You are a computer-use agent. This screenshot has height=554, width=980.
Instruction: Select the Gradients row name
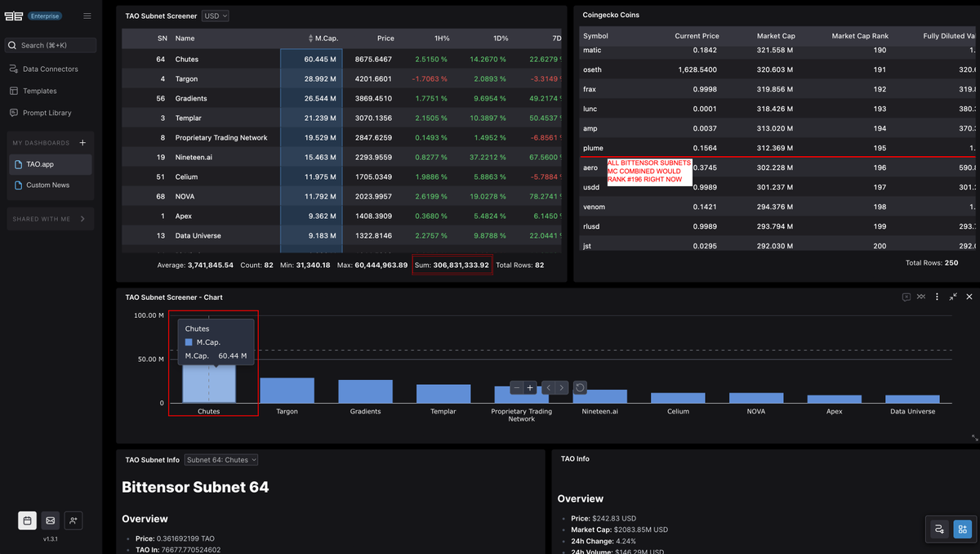click(x=191, y=99)
